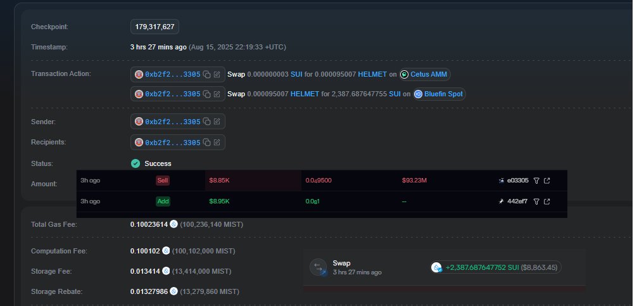
Task: Click the Sender avatar icon
Action: [x=139, y=122]
